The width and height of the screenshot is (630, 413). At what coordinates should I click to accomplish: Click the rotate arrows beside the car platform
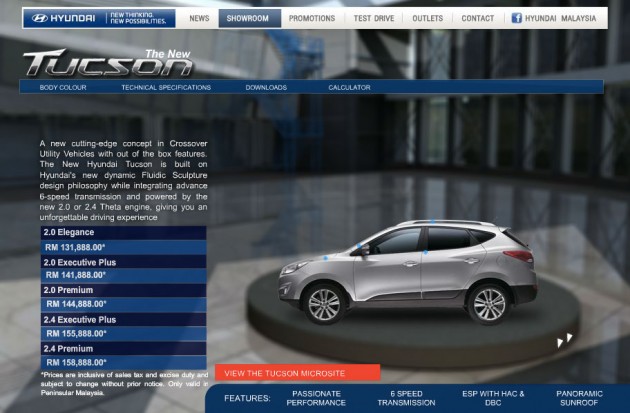click(x=565, y=340)
